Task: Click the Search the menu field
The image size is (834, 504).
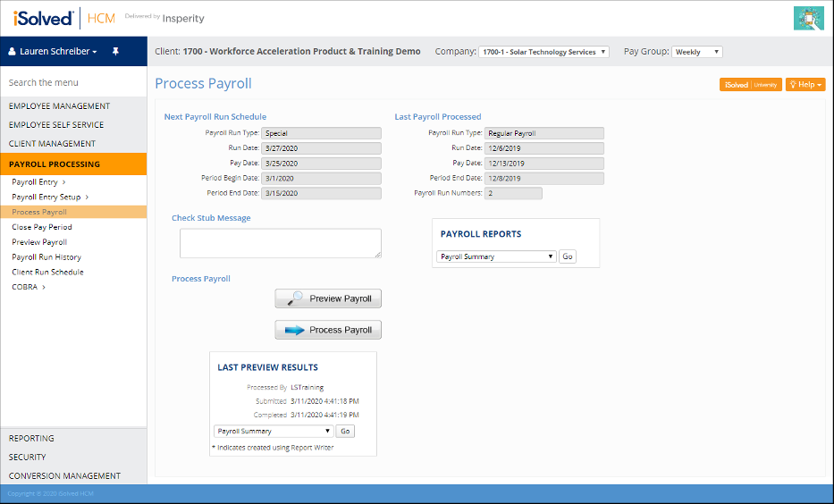Action: [x=73, y=82]
